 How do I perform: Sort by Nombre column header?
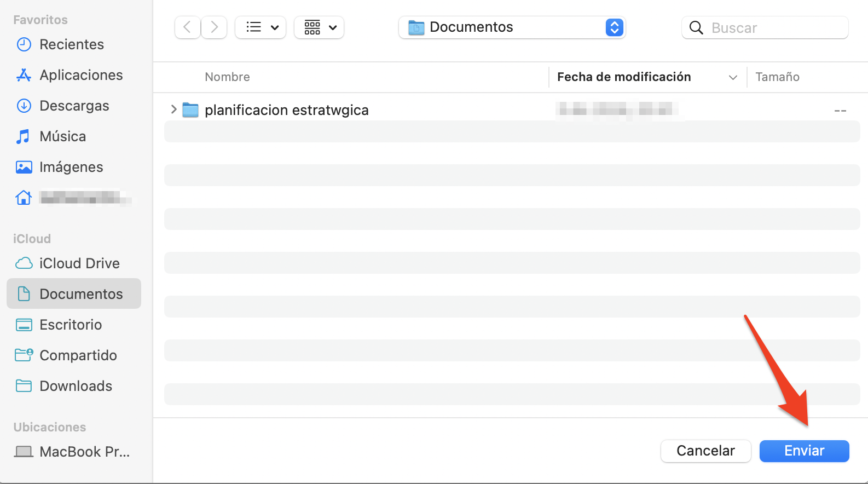227,77
